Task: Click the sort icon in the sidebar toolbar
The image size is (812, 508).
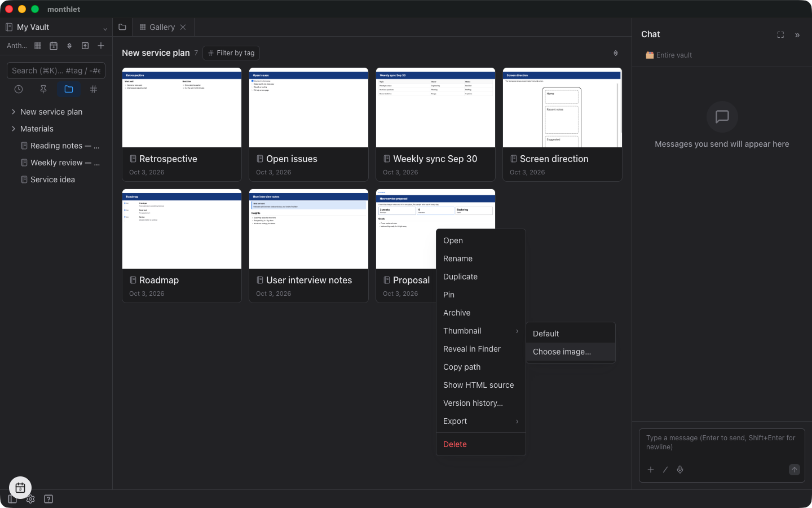Action: click(x=69, y=46)
